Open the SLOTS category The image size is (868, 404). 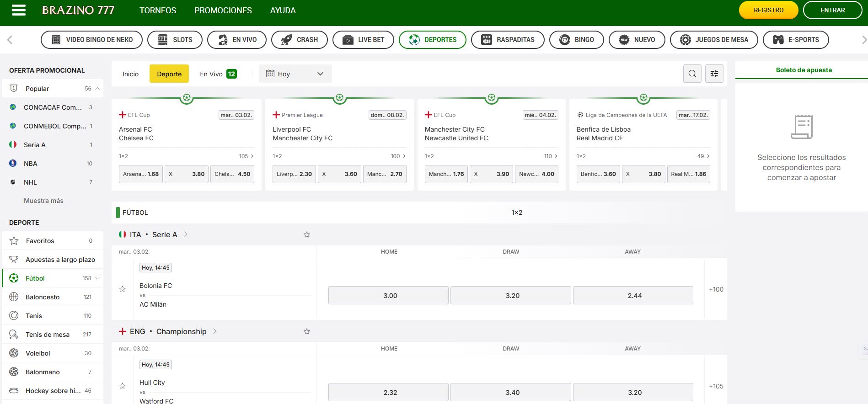175,40
